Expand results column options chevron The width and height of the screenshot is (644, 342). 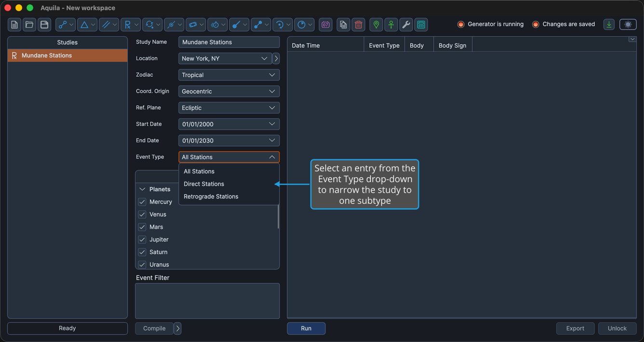tap(632, 40)
